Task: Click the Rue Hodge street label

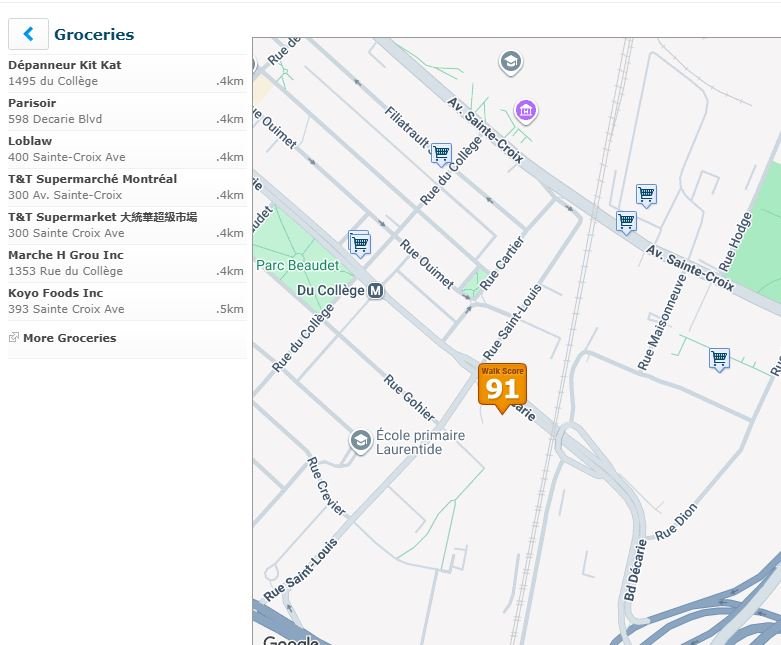Action: (735, 242)
